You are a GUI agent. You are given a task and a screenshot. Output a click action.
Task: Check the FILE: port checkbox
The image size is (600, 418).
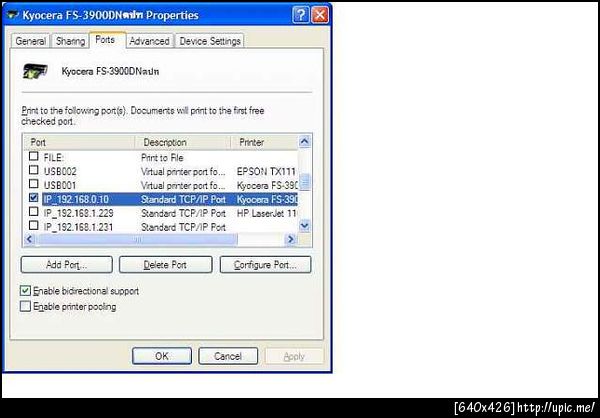34,156
